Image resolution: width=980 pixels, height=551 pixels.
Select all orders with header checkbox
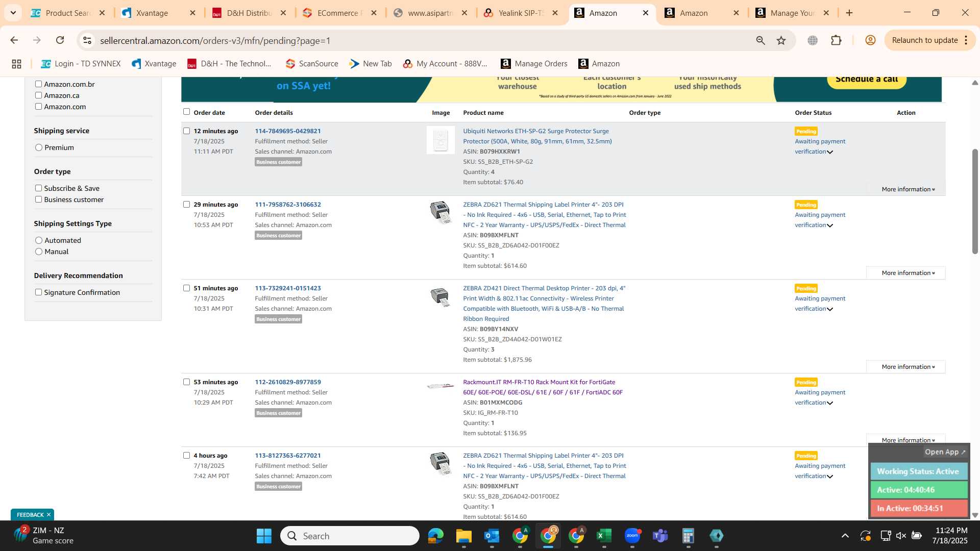[x=186, y=112]
